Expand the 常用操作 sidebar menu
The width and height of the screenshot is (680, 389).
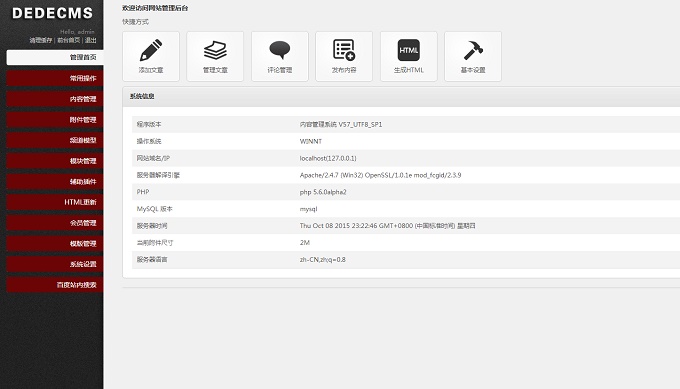pos(55,78)
